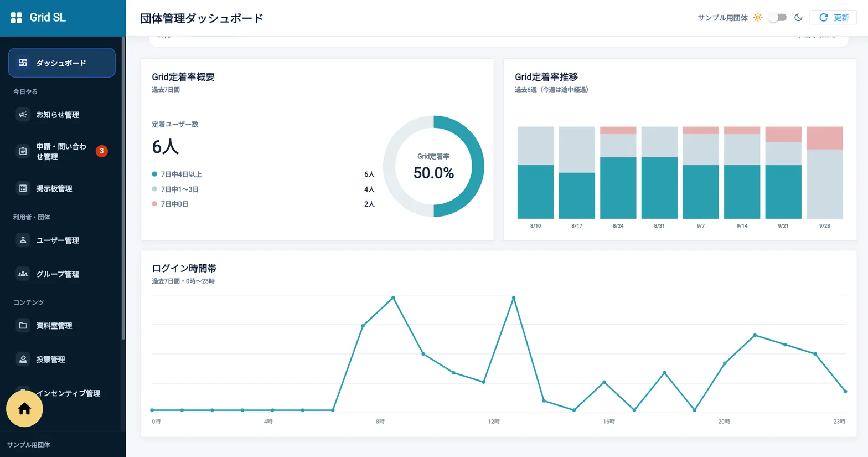The image size is (868, 457).
Task: Click the 9/28 bar in Grid定着率推移
Action: [x=824, y=172]
